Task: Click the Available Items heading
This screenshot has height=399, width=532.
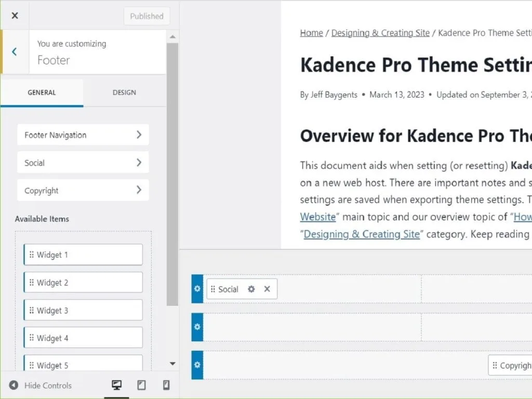Action: [x=42, y=219]
